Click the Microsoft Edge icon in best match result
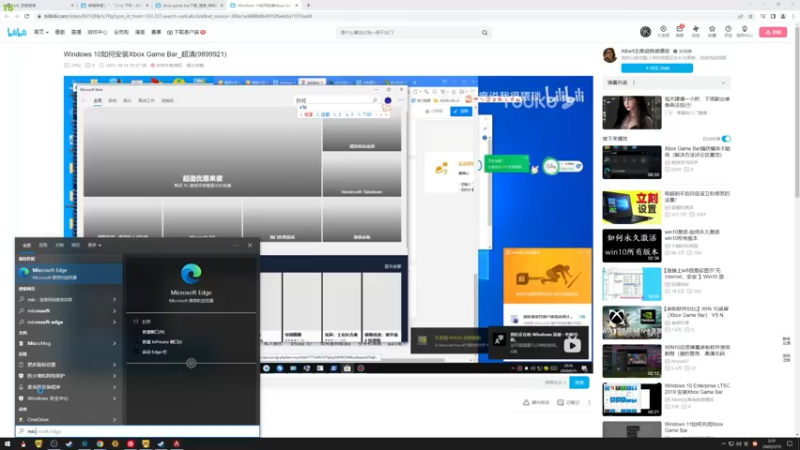This screenshot has height=450, width=800. click(24, 273)
